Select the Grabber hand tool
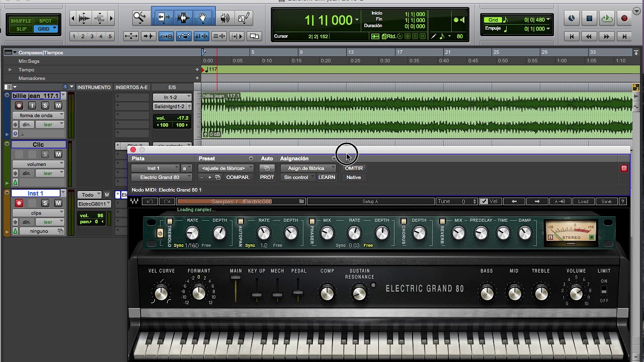644x362 pixels. tap(203, 19)
